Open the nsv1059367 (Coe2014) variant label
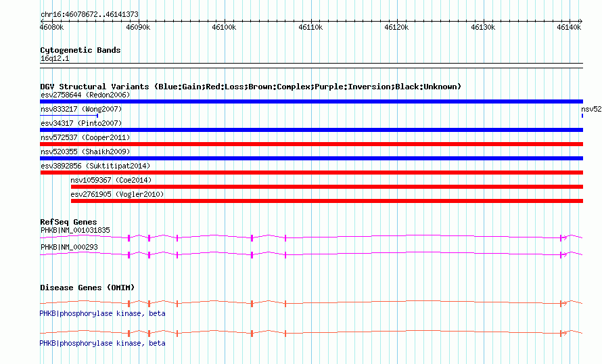Viewport: 602px width, 364px height. (x=111, y=180)
